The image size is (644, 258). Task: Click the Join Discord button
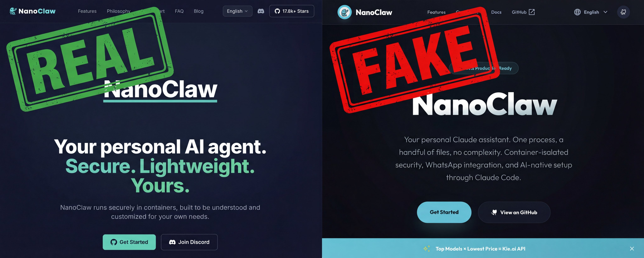click(x=189, y=242)
